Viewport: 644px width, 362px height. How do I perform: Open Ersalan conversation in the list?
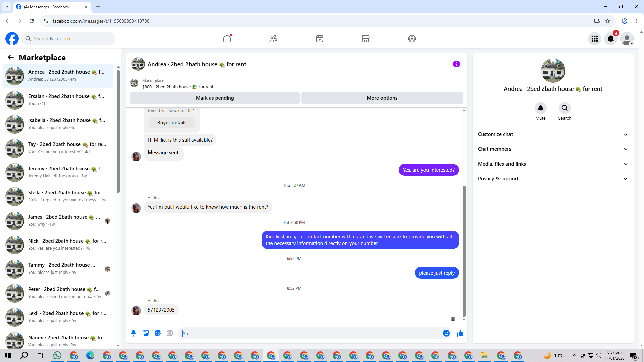click(58, 100)
